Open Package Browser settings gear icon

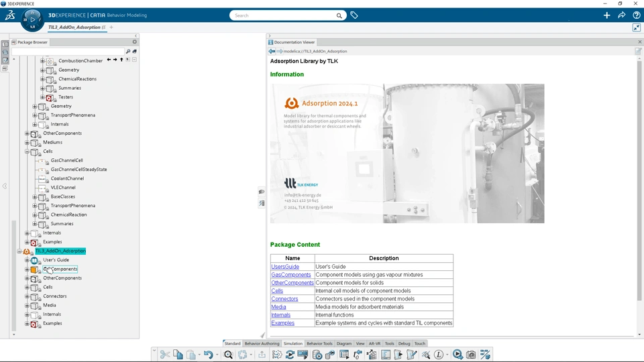(x=134, y=42)
